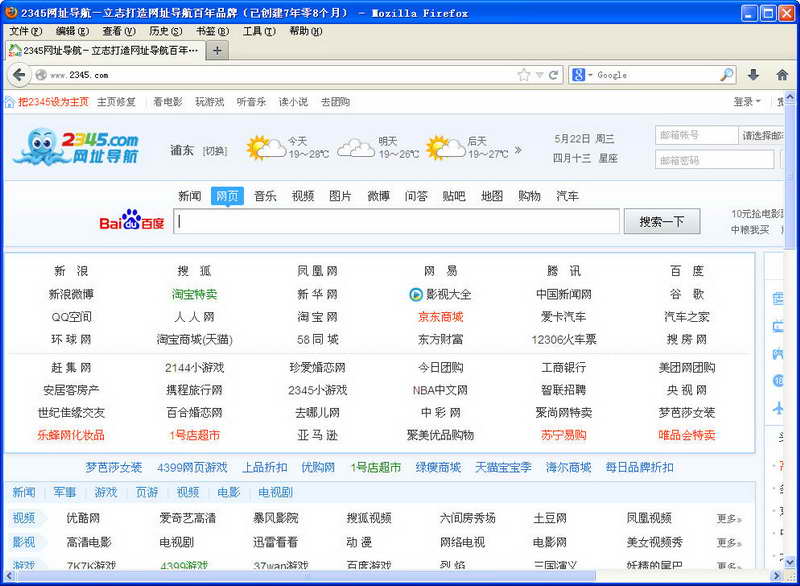
Task: Click the 搜索一下 button
Action: [x=662, y=221]
